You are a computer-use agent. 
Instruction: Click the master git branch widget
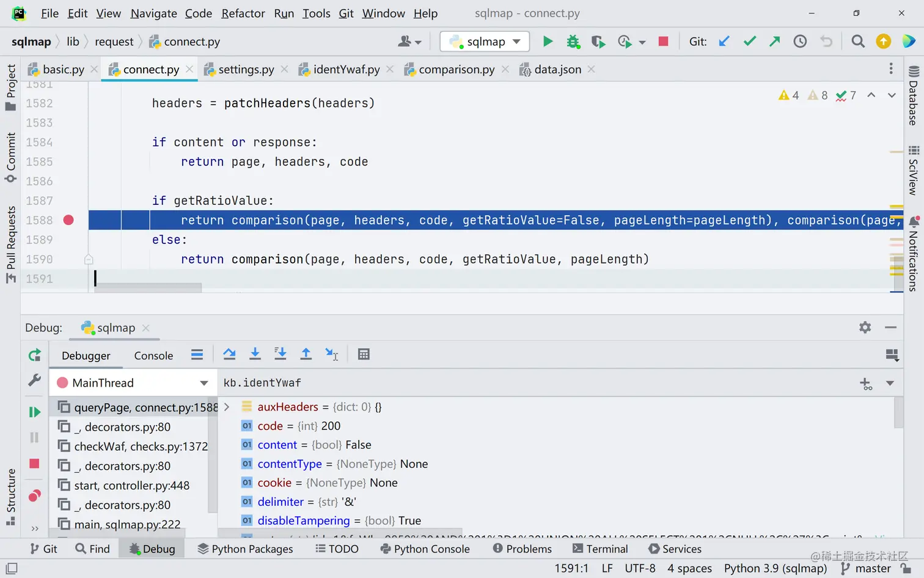coord(867,568)
